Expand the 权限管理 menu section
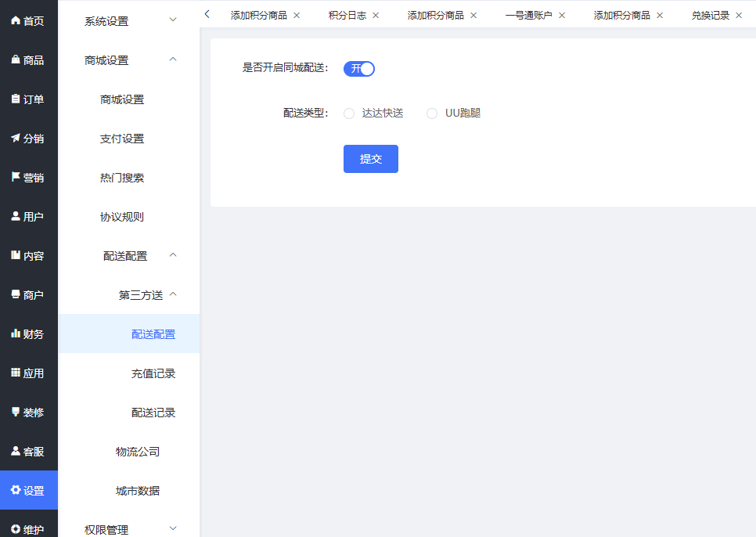Screen dimensions: 756x537 point(129,530)
